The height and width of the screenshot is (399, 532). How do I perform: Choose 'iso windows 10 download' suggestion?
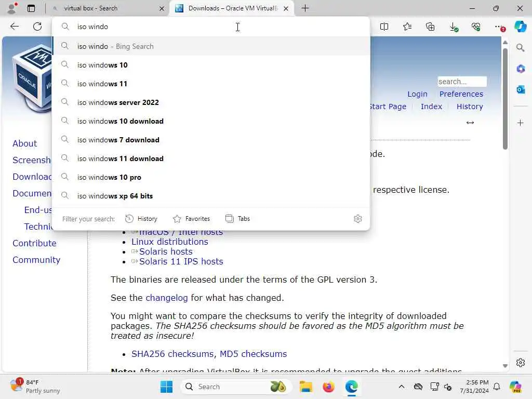pos(211,121)
